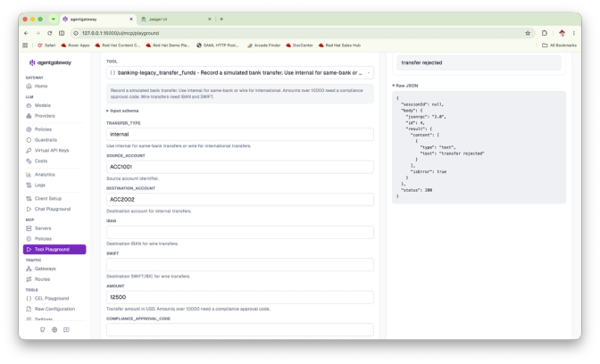Click the agentgateway logo in sidebar
This screenshot has height=364, width=600.
coord(50,62)
